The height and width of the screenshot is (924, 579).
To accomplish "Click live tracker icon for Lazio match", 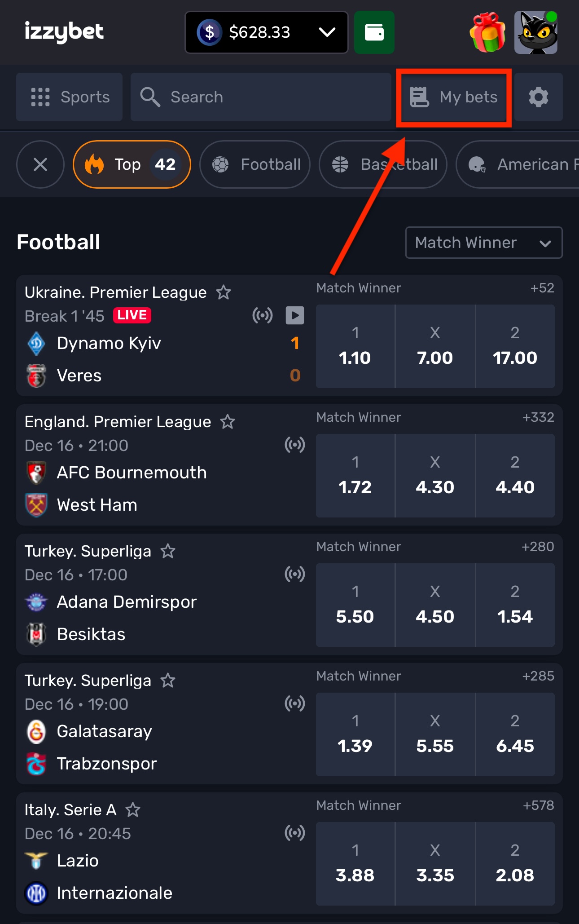I will tap(295, 833).
